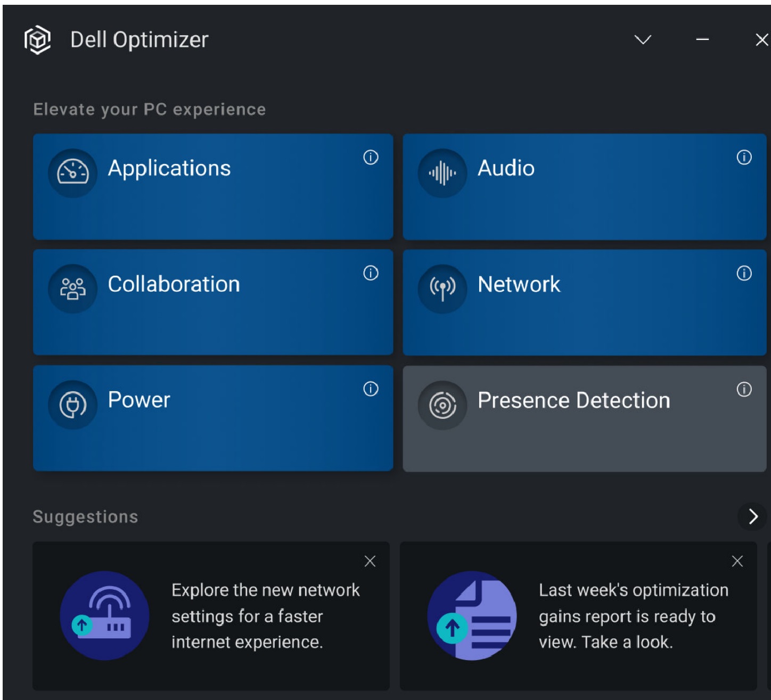This screenshot has width=771, height=700.
Task: Show info for the Audio tile
Action: [x=744, y=157]
